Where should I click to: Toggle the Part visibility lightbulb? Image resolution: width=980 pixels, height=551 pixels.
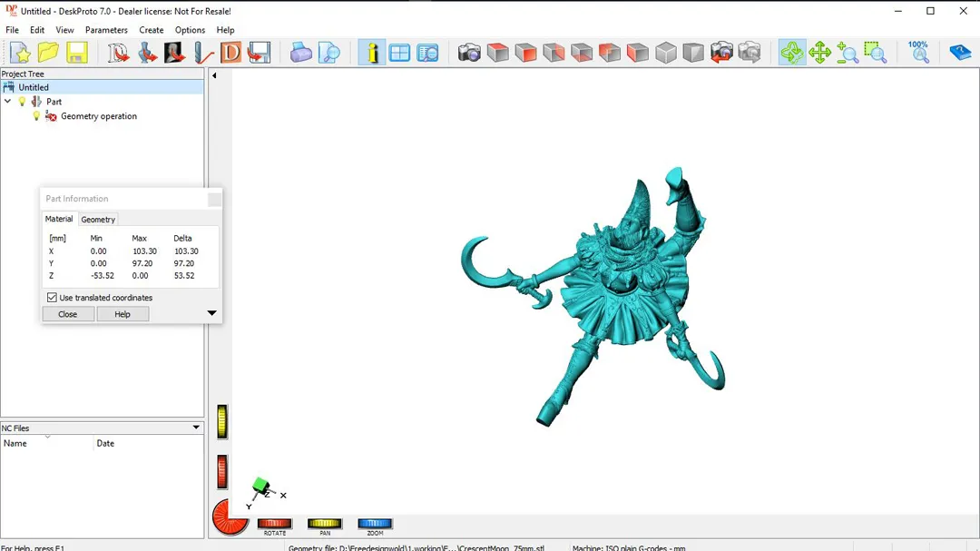(x=23, y=102)
